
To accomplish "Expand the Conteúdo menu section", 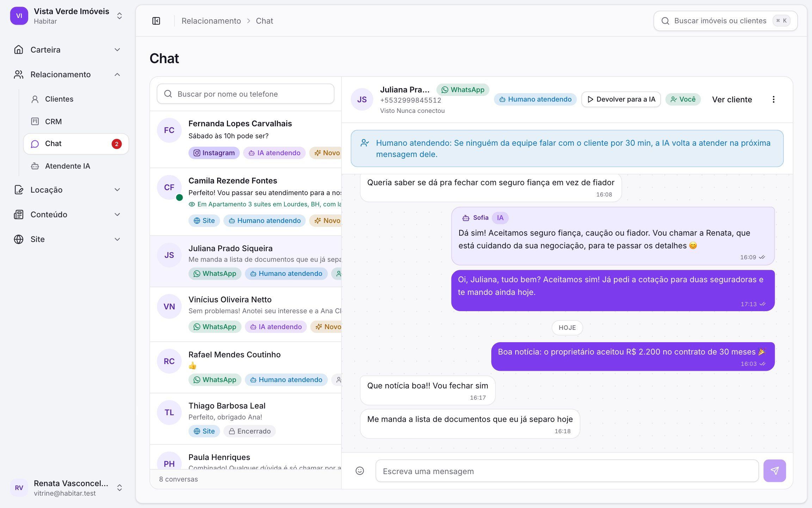I will point(67,214).
